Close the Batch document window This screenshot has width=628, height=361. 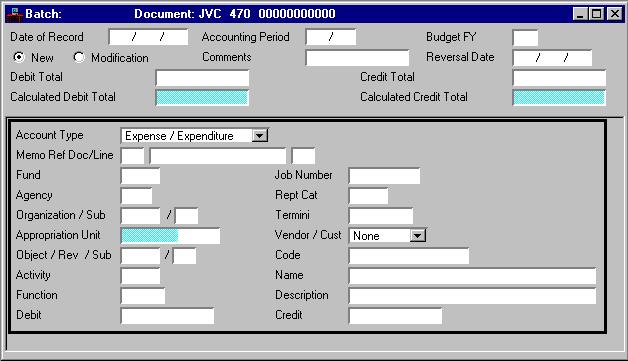[615, 14]
